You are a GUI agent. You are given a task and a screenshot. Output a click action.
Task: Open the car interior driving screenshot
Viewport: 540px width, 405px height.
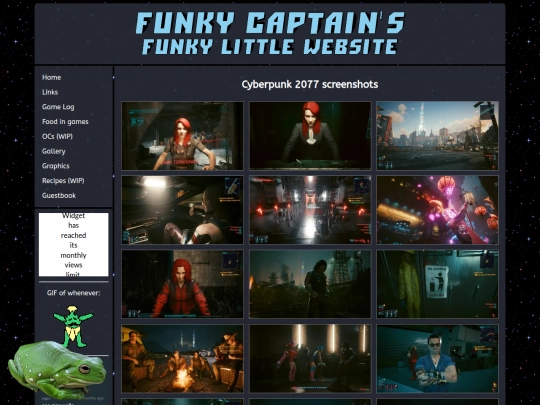182,210
